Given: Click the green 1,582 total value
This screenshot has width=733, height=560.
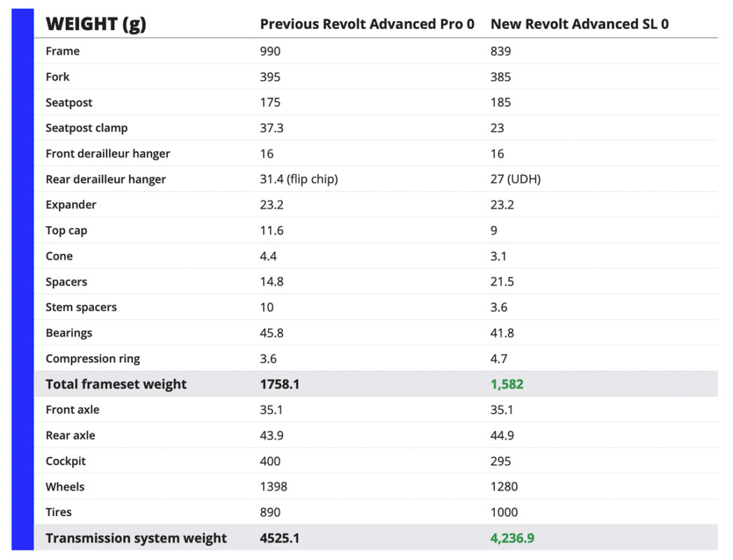Looking at the screenshot, I should (507, 384).
